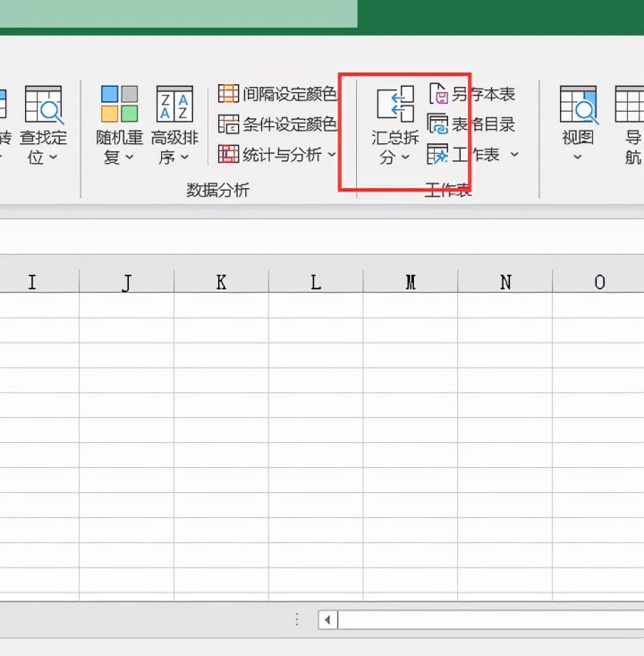Viewport: 644px width, 656px height.
Task: Click the 高级排序 ZA/AZ sort icon
Action: coord(174,104)
